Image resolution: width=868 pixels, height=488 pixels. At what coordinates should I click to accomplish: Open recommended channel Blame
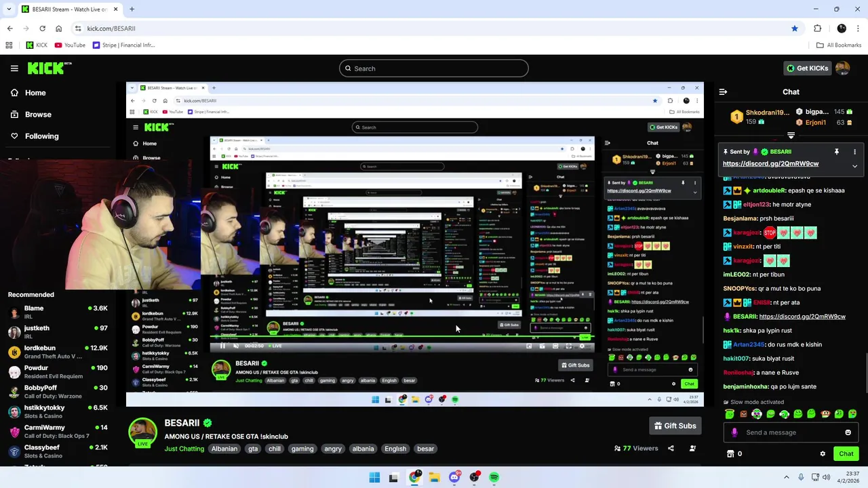click(x=58, y=312)
